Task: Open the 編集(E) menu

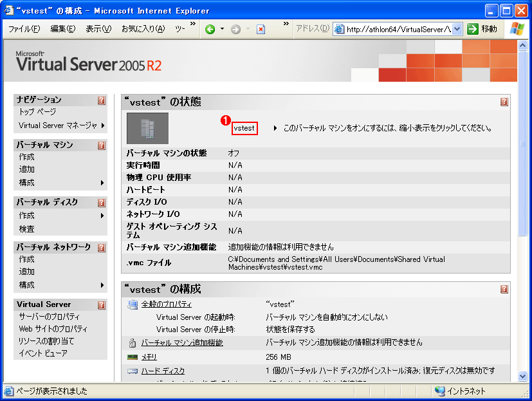Action: (x=63, y=29)
